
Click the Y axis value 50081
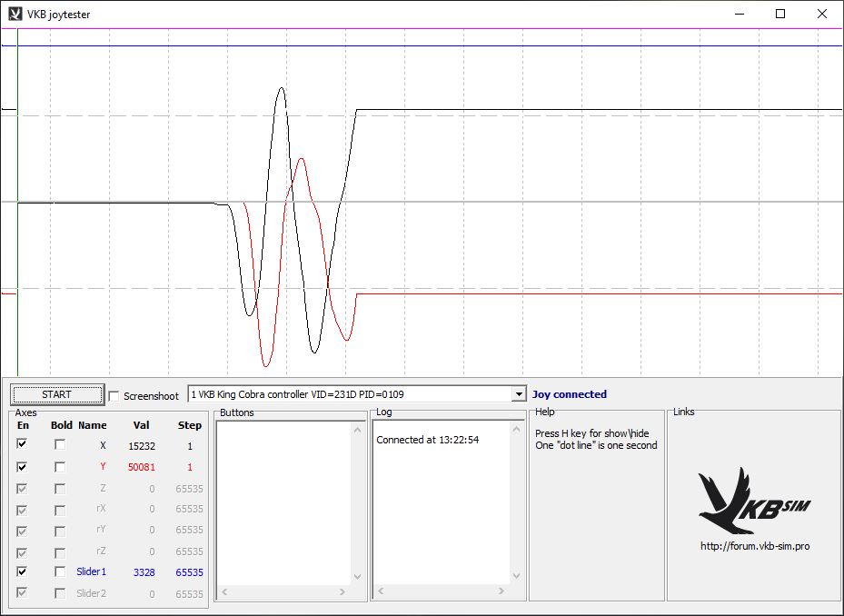tap(142, 467)
